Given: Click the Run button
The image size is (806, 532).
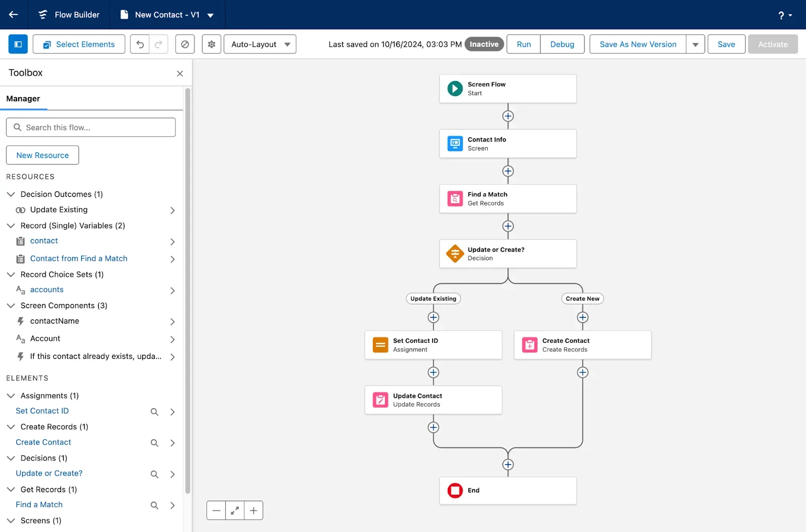Looking at the screenshot, I should pos(524,44).
